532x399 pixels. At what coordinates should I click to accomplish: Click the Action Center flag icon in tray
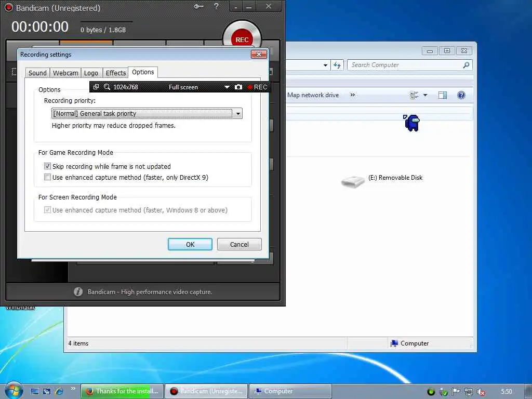(456, 392)
